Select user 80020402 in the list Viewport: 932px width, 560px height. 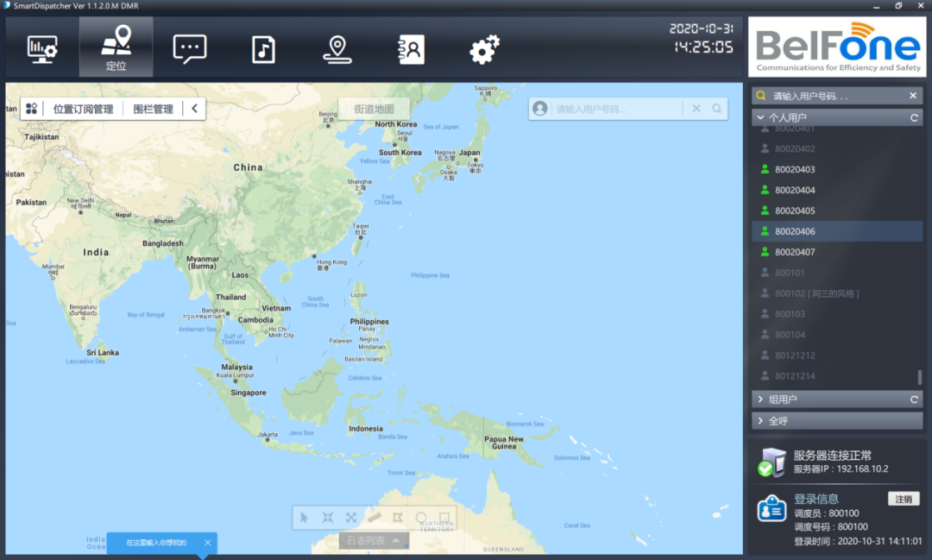tap(837, 148)
